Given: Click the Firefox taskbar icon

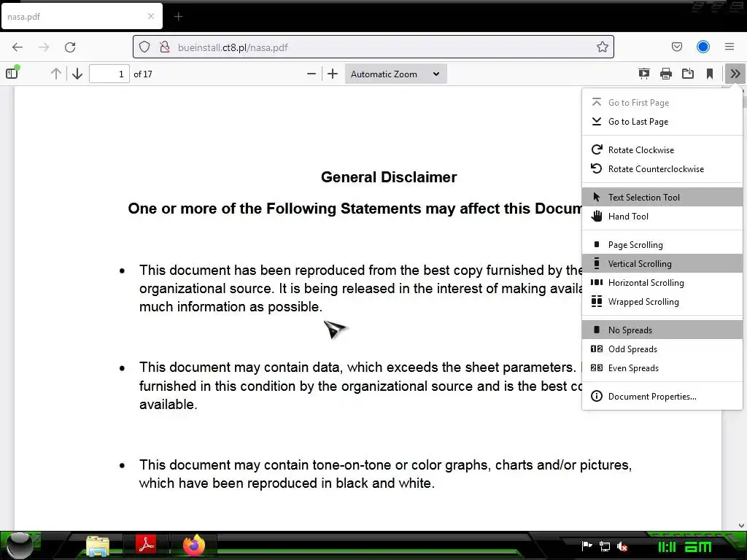Looking at the screenshot, I should click(x=194, y=545).
